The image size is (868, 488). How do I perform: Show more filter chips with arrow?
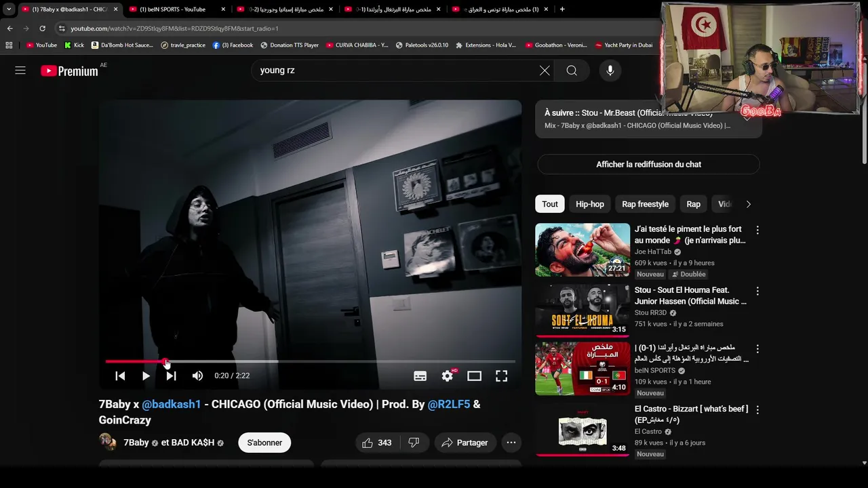click(748, 204)
